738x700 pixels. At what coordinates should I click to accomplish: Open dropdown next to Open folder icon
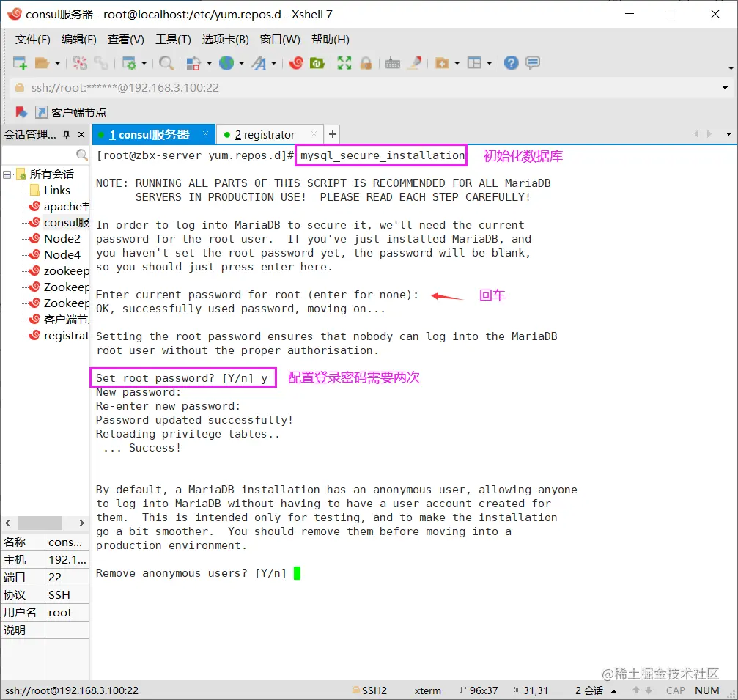57,62
